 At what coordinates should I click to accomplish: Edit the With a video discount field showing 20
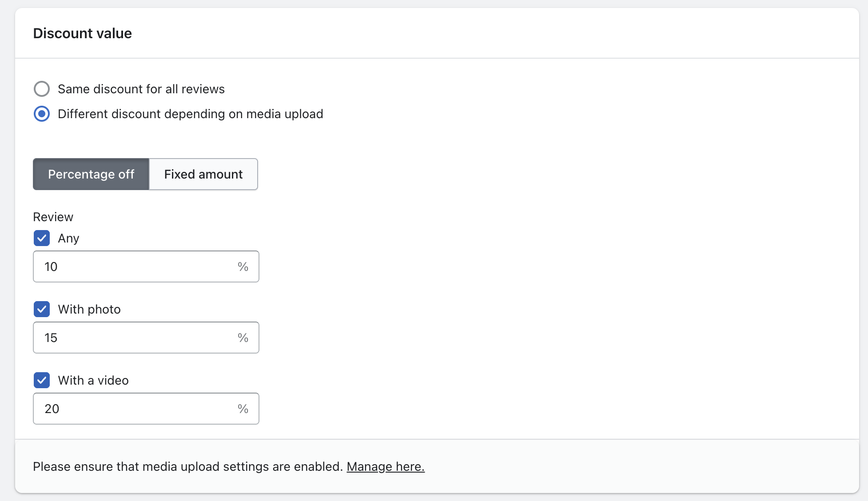pos(133,409)
